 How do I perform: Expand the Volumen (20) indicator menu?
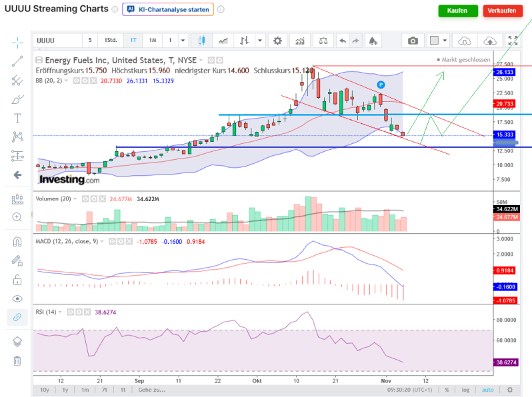pyautogui.click(x=75, y=199)
